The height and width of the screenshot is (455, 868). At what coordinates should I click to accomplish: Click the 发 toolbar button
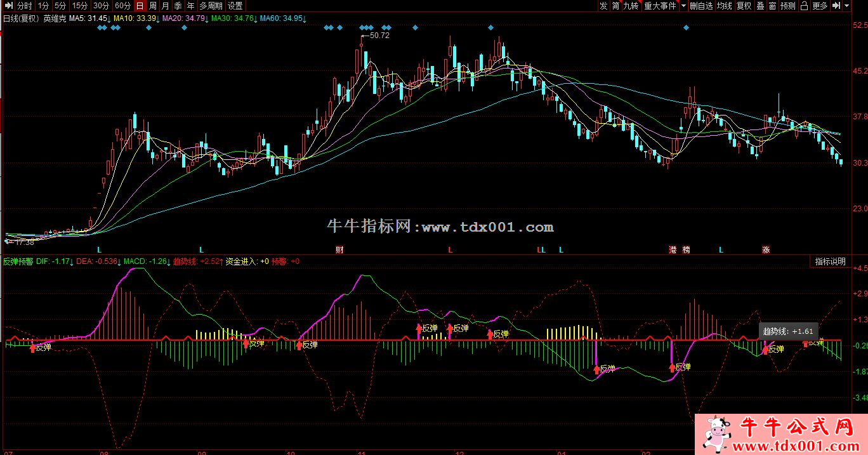pyautogui.click(x=603, y=6)
